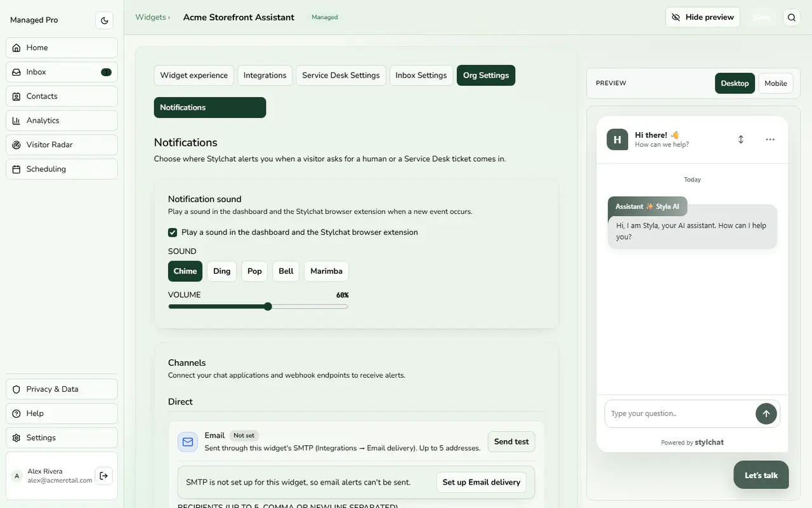This screenshot has width=812, height=508.
Task: Click the Home house icon in sidebar
Action: click(16, 48)
